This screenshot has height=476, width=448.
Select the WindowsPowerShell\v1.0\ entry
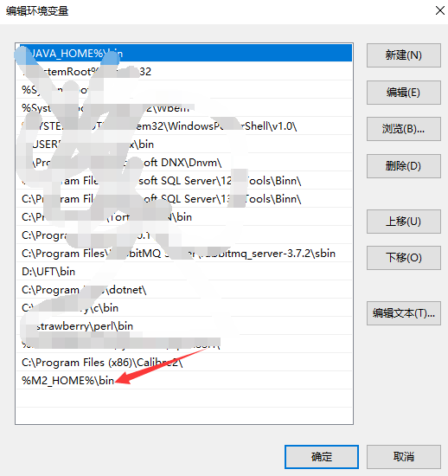[x=184, y=126]
